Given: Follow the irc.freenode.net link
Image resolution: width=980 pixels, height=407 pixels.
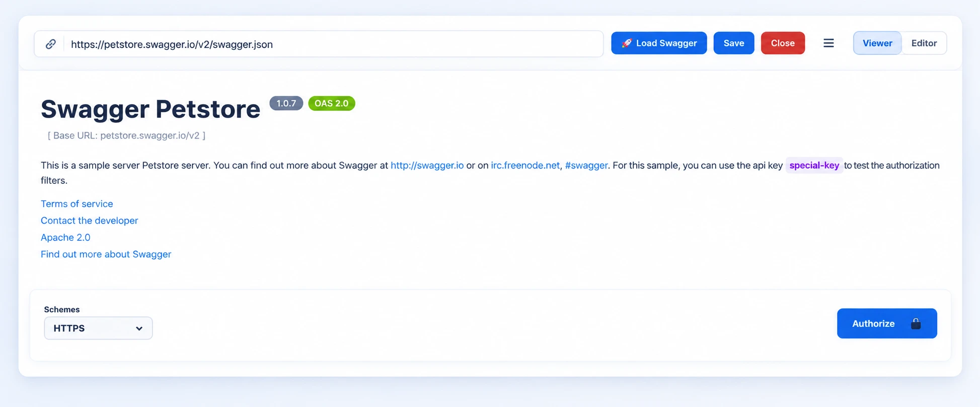Looking at the screenshot, I should click(x=525, y=165).
